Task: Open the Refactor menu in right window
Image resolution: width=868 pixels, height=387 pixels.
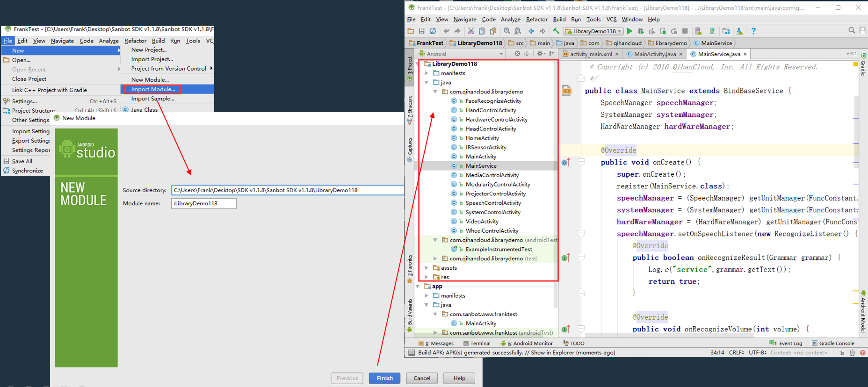Action: (536, 19)
